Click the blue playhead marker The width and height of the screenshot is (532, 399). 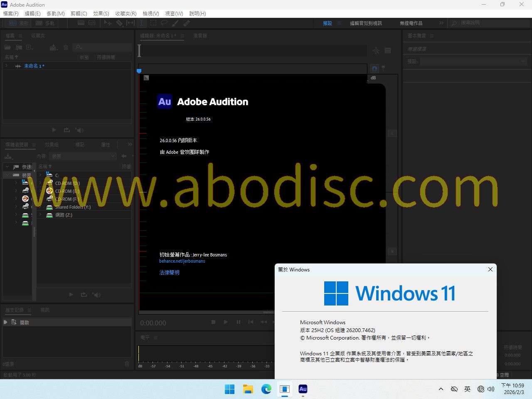tap(139, 71)
